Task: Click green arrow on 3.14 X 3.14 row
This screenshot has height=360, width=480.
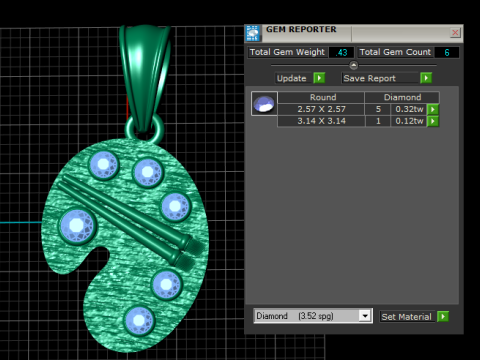Action: [x=433, y=121]
